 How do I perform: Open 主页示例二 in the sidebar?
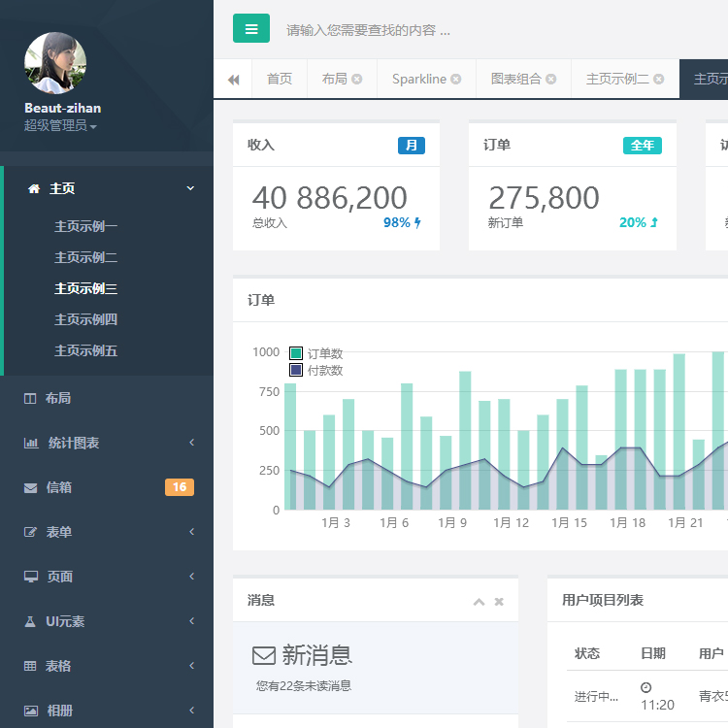click(85, 257)
